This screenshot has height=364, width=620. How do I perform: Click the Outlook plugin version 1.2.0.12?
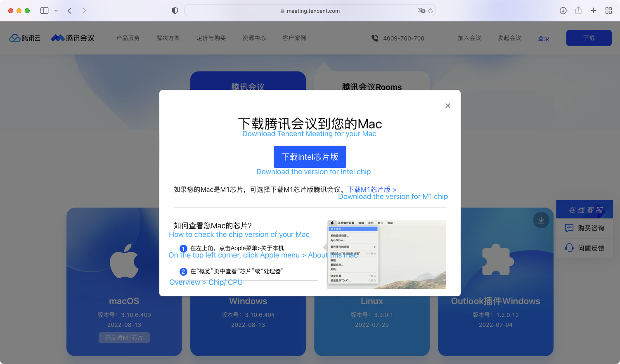(507, 315)
